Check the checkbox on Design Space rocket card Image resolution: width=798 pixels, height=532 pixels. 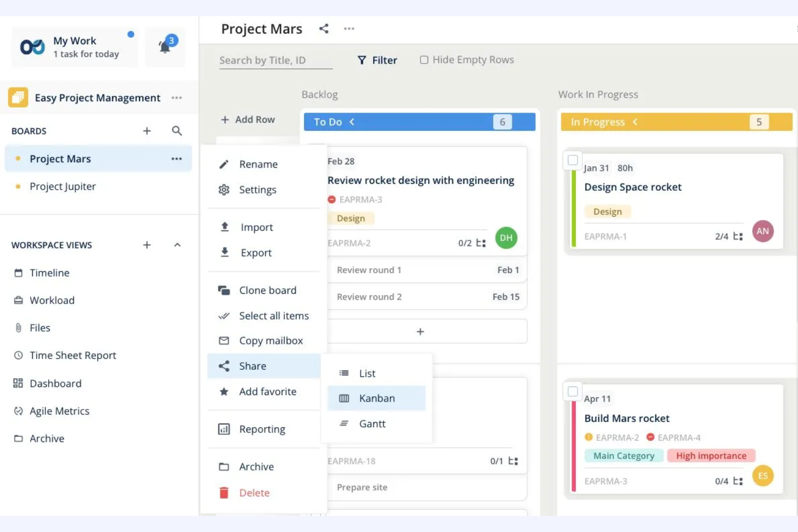click(572, 160)
